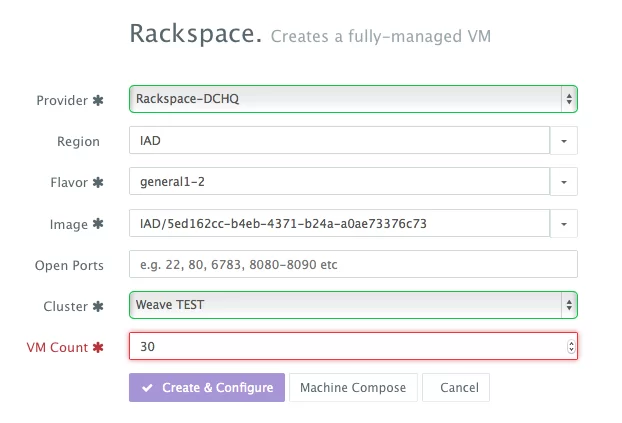Click the Create & Configure button
622x423 pixels.
click(x=207, y=387)
